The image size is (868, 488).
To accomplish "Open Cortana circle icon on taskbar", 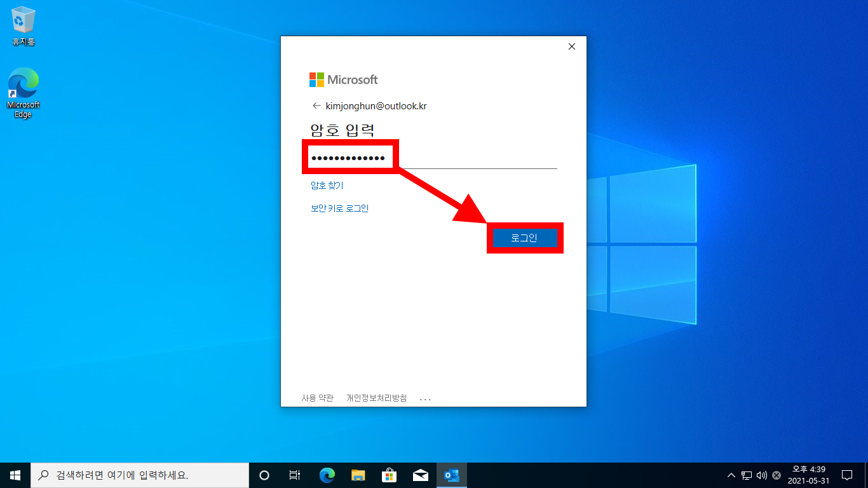I will (x=264, y=475).
